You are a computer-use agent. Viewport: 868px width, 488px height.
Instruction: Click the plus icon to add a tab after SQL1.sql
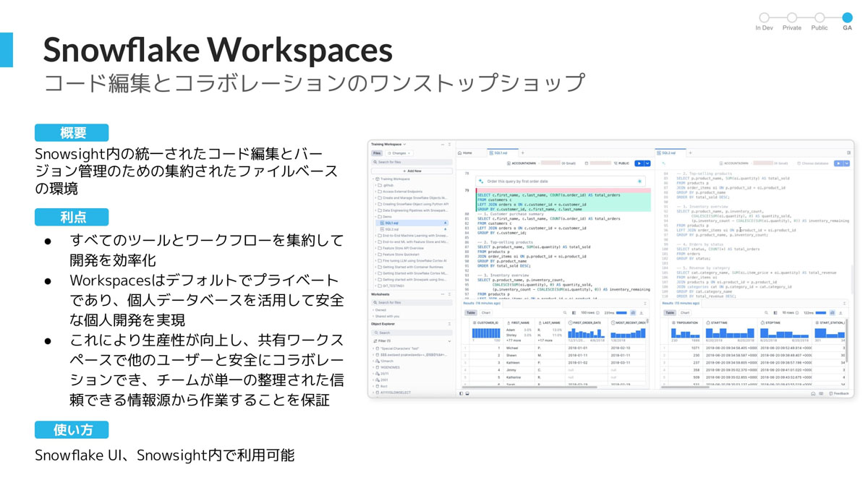pos(522,153)
